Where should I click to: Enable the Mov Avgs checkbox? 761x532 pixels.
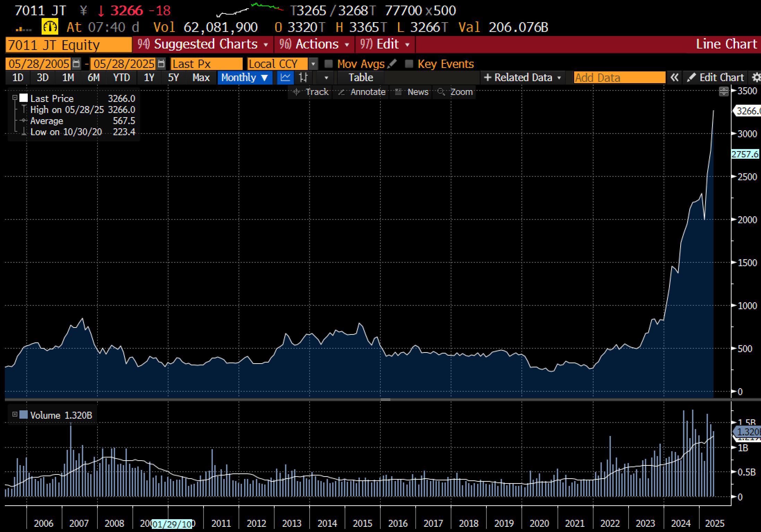point(328,64)
